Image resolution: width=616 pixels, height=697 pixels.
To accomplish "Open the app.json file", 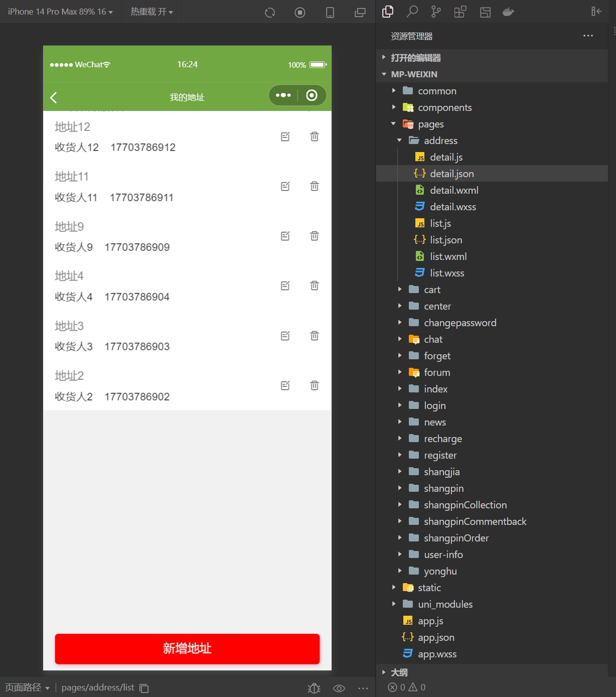I will pyautogui.click(x=492, y=637).
